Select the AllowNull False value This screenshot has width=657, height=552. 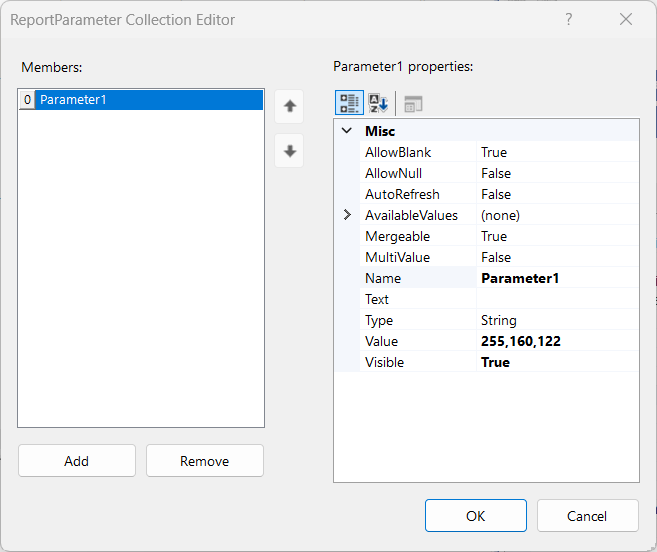[556, 173]
